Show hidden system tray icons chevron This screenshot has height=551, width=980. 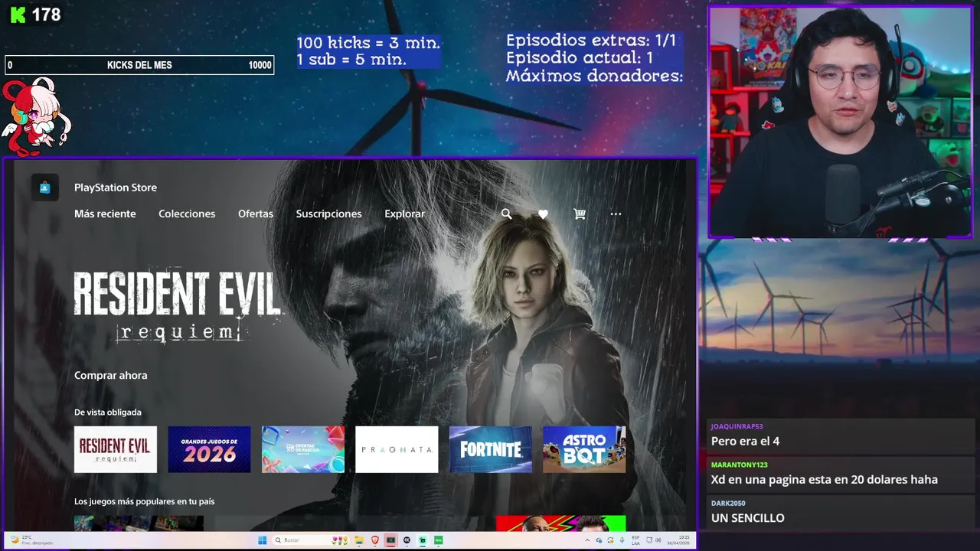(x=587, y=540)
